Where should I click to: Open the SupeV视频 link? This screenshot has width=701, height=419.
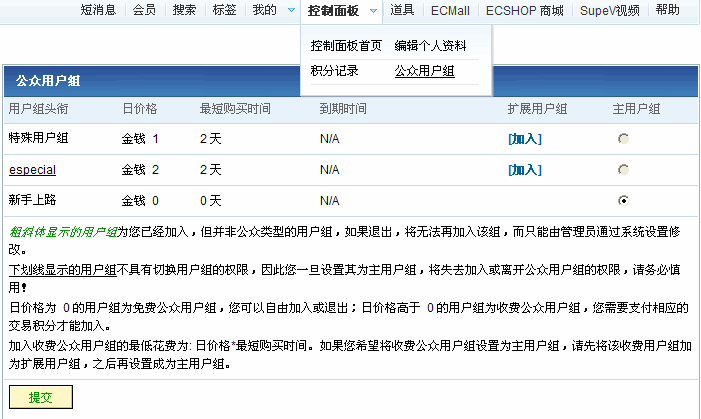click(609, 11)
